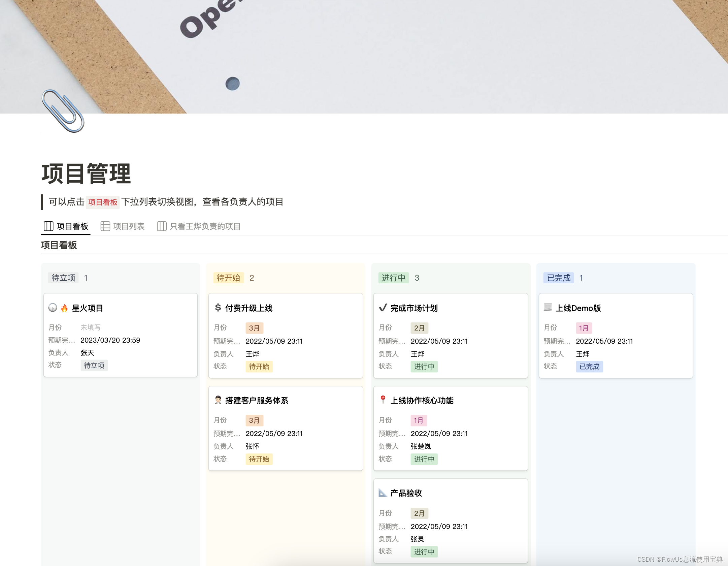Screen dimensions: 728x566
Task: Open the 星火项目 card title
Action: (x=88, y=308)
